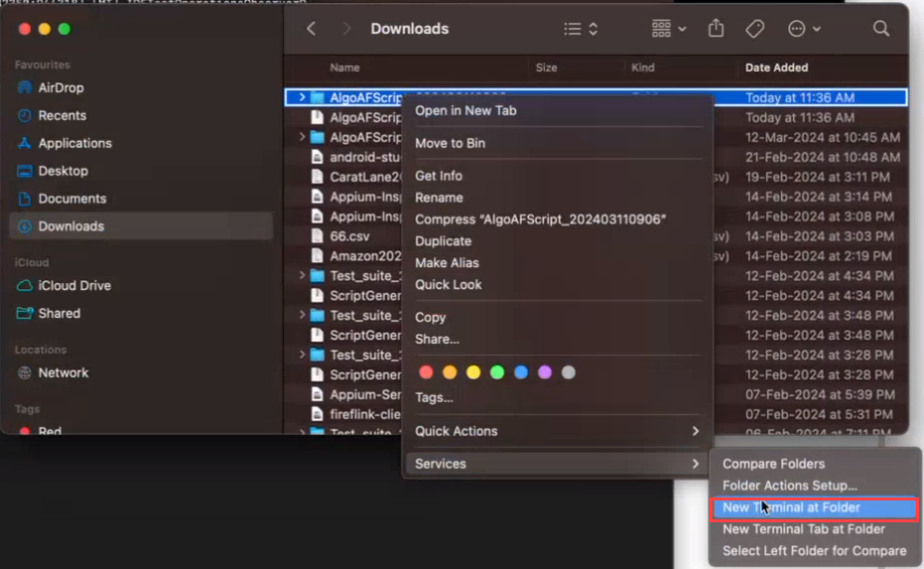Click the Finder search magnifier icon
The height and width of the screenshot is (569, 924).
pyautogui.click(x=881, y=29)
